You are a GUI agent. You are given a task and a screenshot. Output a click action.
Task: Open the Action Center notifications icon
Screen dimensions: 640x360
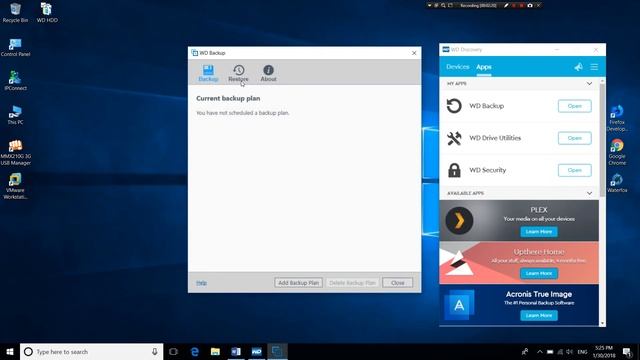pos(627,351)
